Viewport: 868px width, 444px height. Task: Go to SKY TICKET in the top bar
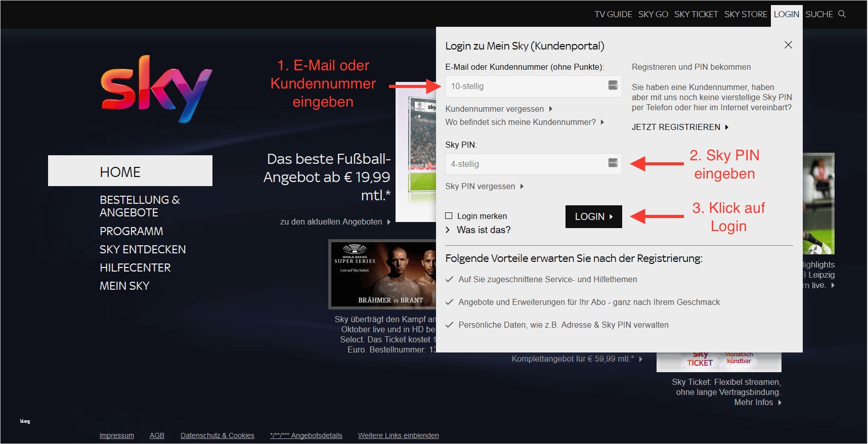coord(696,14)
